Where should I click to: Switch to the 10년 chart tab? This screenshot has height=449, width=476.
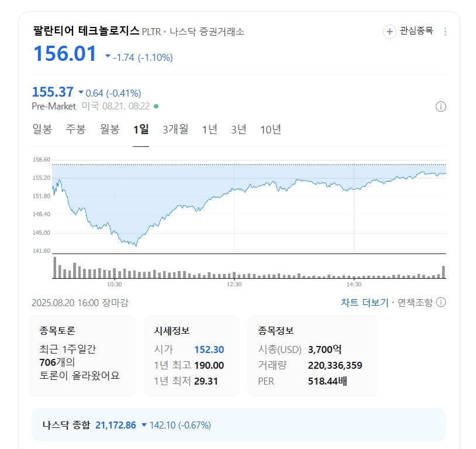point(271,129)
